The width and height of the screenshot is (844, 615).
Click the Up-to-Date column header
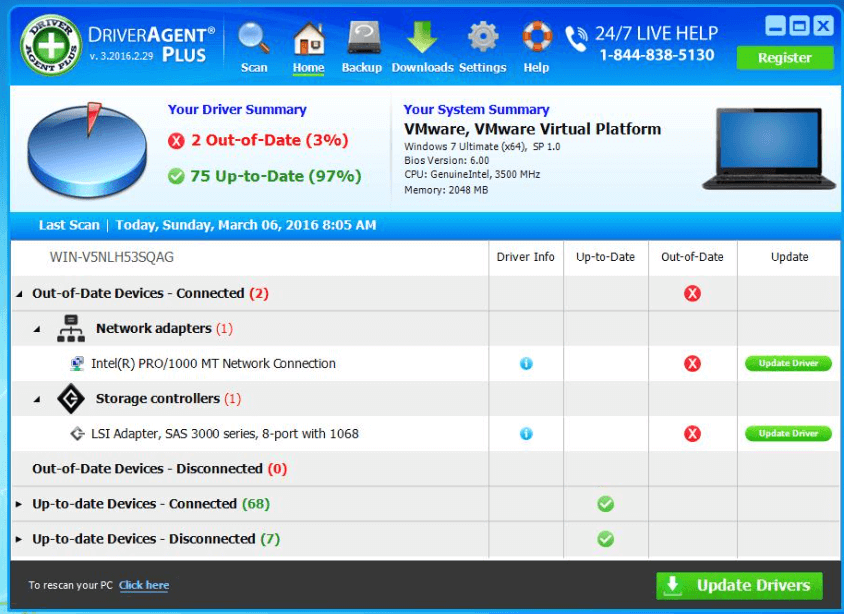(x=606, y=257)
